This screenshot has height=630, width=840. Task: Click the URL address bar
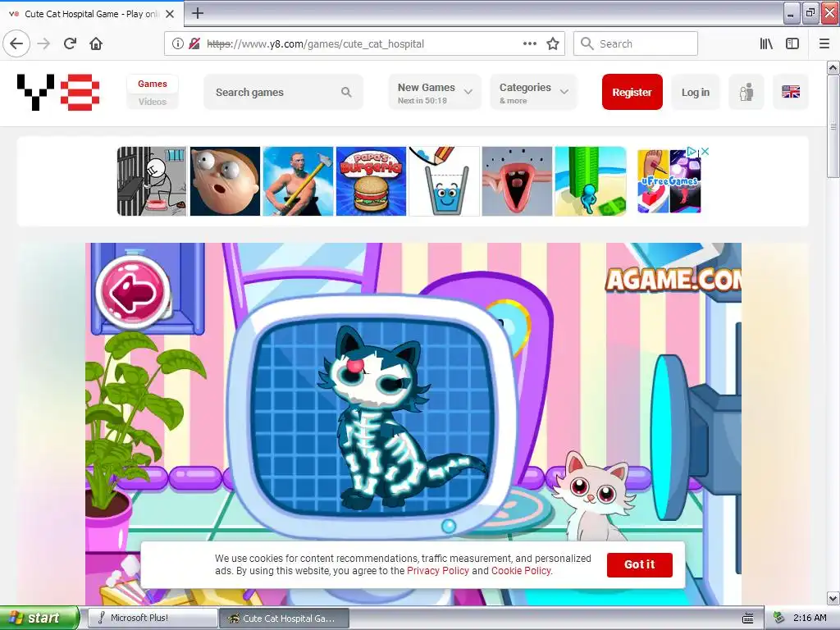[364, 44]
